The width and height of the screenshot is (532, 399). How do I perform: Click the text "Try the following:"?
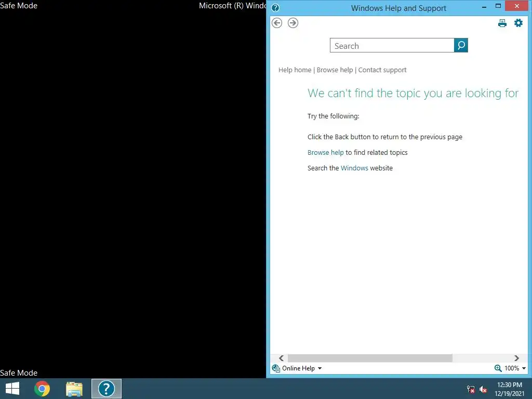click(333, 116)
